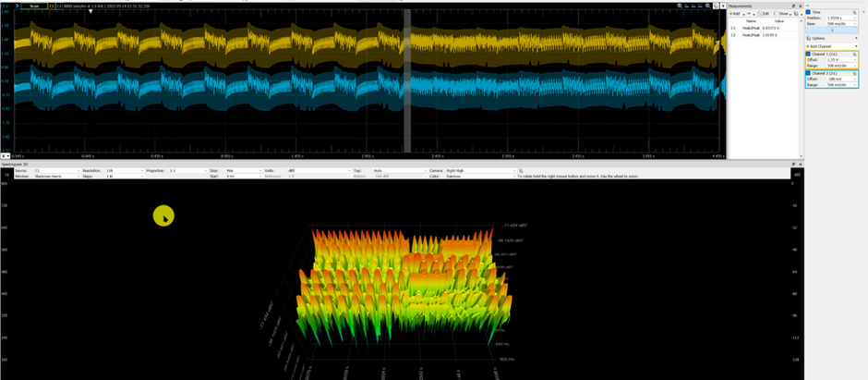Toggle the C1 channel indicator in the plot header
868x380 pixels.
click(x=52, y=6)
